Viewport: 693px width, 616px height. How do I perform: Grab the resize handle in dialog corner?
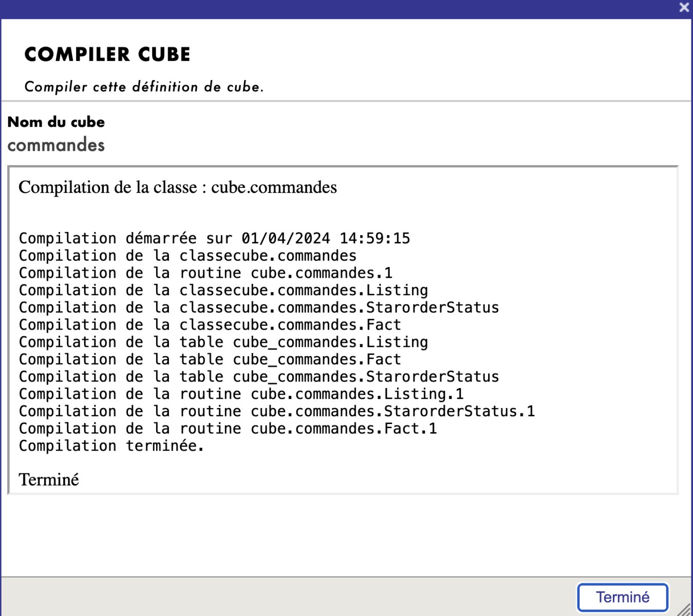685,609
